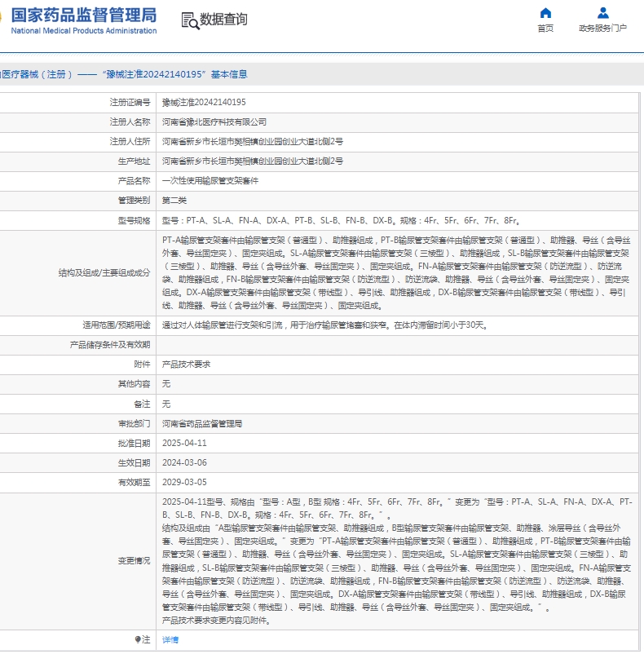644x654 pixels.
Task: Click 产品技术要求变更内容见附件 line
Action: 217,621
